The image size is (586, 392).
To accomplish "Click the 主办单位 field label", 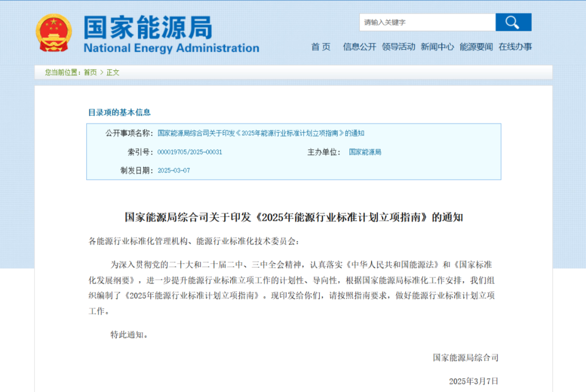I will click(323, 152).
